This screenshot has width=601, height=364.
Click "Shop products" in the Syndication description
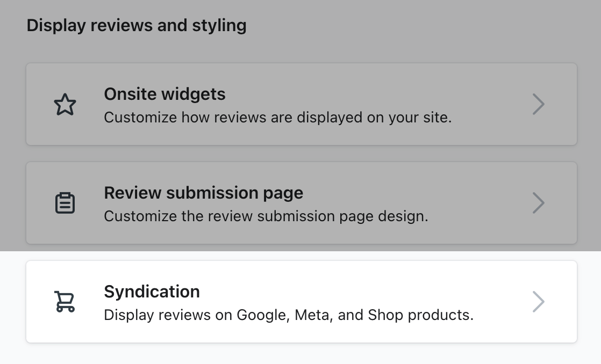[419, 315]
